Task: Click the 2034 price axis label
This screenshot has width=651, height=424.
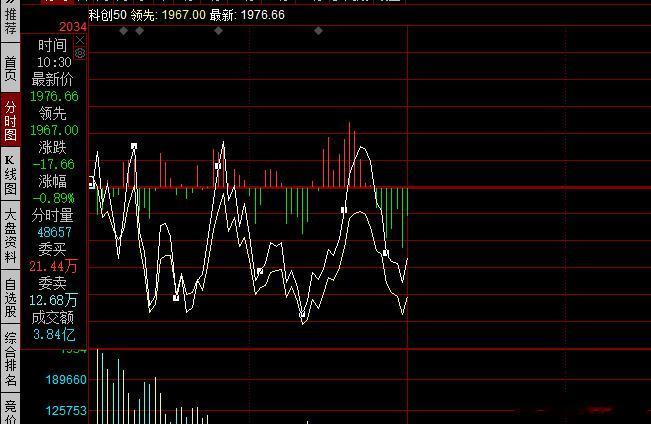Action: click(73, 27)
